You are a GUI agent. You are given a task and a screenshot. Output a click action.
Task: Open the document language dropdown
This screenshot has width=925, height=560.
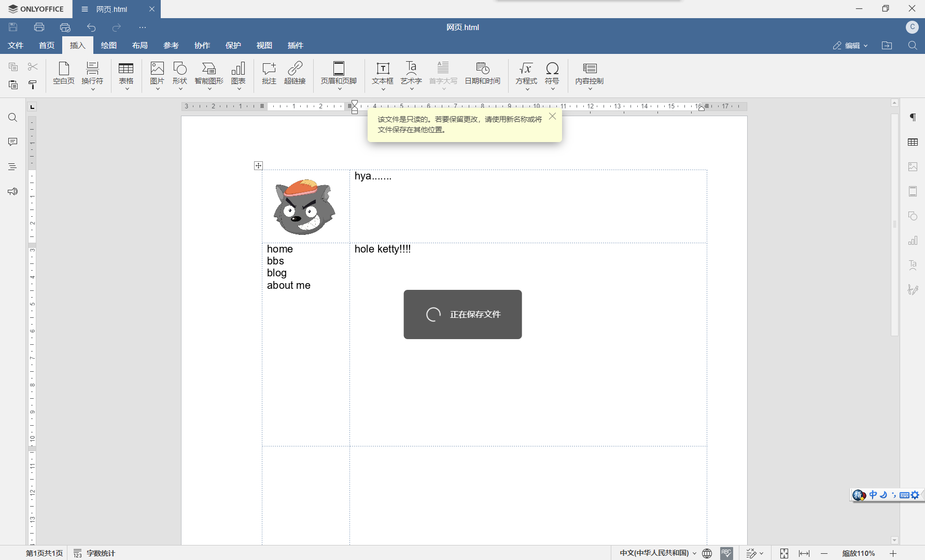[x=657, y=553]
